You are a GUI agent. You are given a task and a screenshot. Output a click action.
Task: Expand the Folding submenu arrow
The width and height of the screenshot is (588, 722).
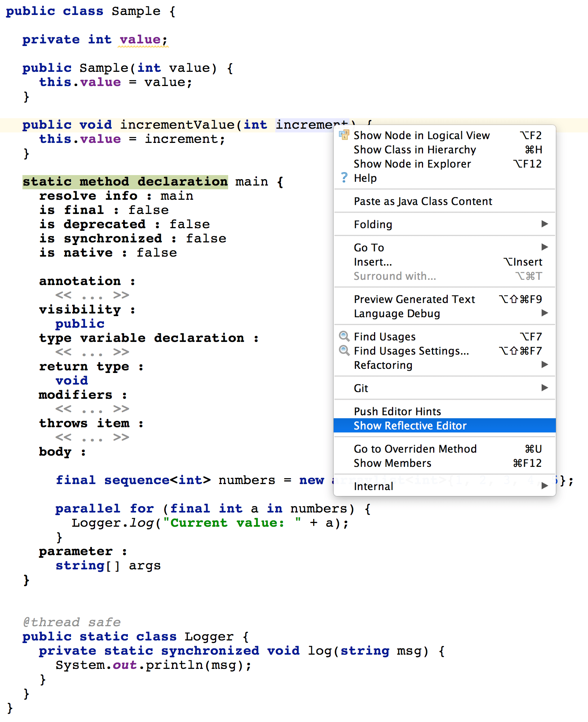pos(545,224)
